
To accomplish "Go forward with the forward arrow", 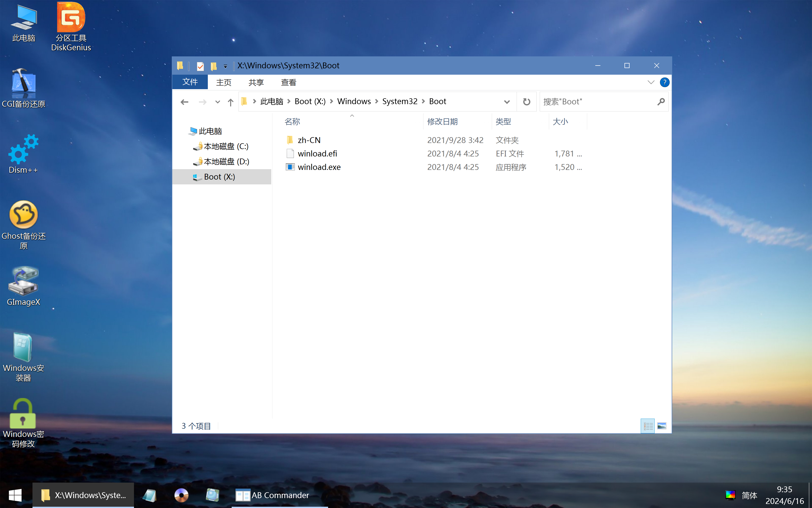I will tap(203, 102).
